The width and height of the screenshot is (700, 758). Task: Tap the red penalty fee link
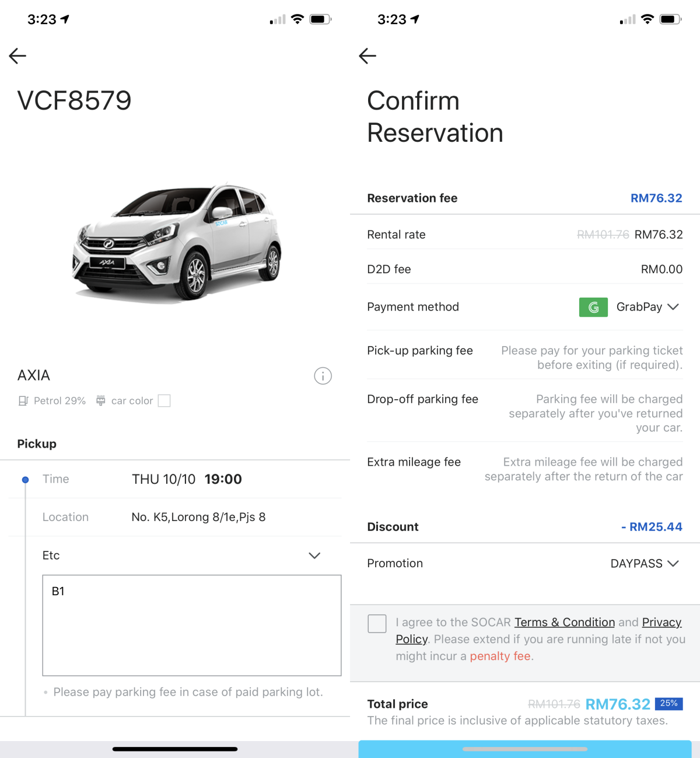pos(501,656)
